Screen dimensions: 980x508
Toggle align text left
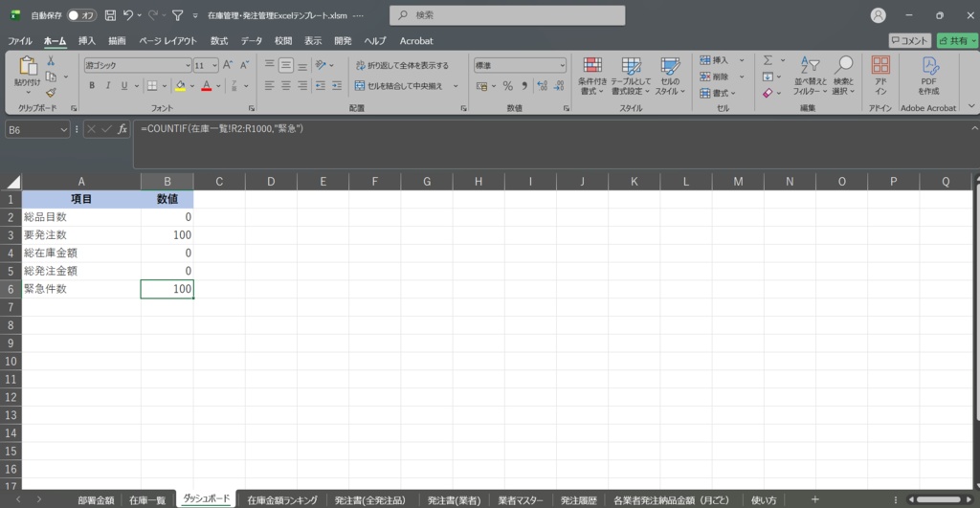coord(269,85)
